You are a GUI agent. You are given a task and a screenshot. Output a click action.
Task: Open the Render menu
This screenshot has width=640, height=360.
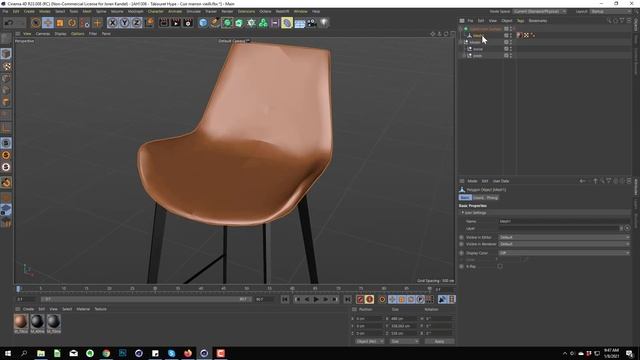[x=227, y=11]
